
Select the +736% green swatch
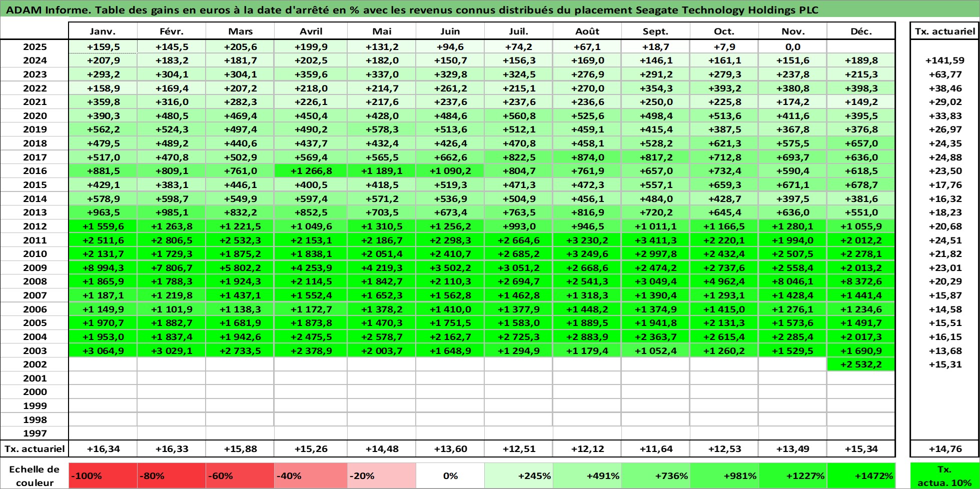coord(656,476)
